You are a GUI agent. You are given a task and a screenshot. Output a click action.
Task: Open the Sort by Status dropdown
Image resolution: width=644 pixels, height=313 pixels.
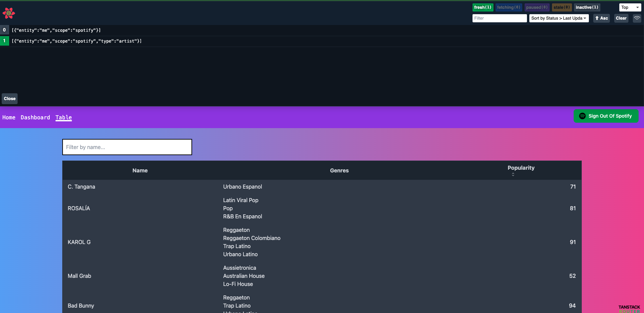click(x=559, y=18)
